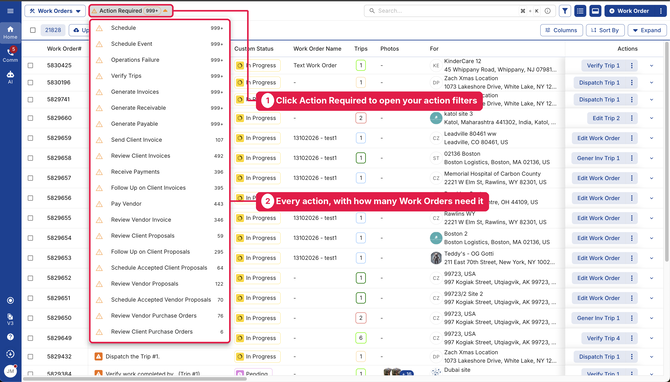Open the kebab menu next to Edit Trip 2
Image resolution: width=670 pixels, height=382 pixels.
632,118
